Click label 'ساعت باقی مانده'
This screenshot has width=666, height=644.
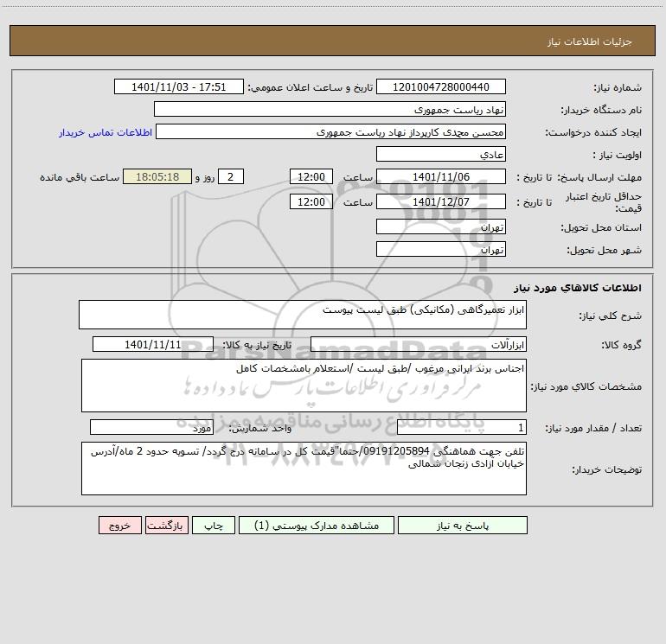pos(80,177)
